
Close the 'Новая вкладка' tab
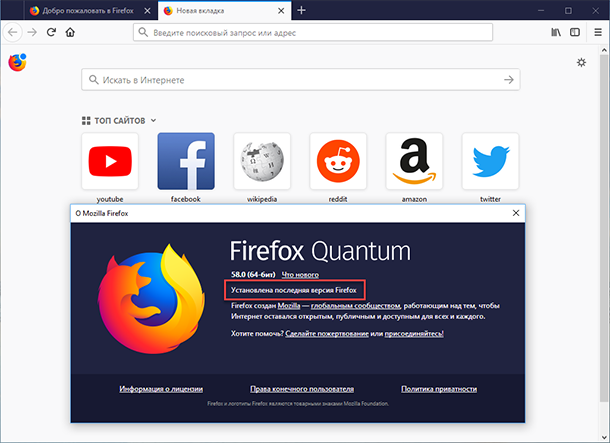(x=281, y=11)
